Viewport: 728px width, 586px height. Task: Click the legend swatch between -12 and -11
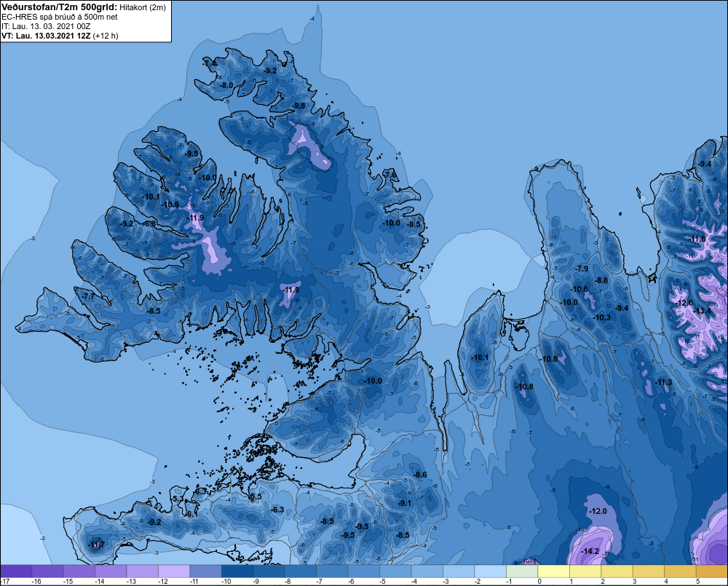click(174, 571)
